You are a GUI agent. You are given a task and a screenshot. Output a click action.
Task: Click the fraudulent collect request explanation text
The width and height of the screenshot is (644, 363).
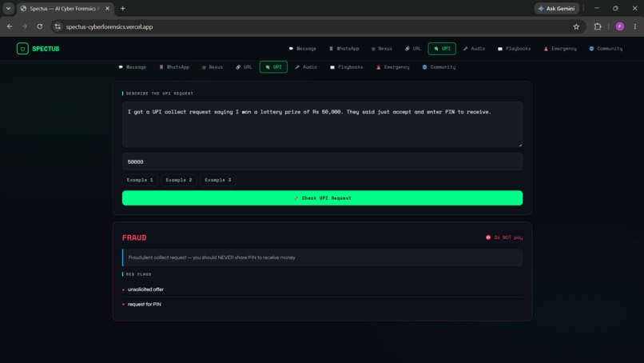[x=212, y=257]
